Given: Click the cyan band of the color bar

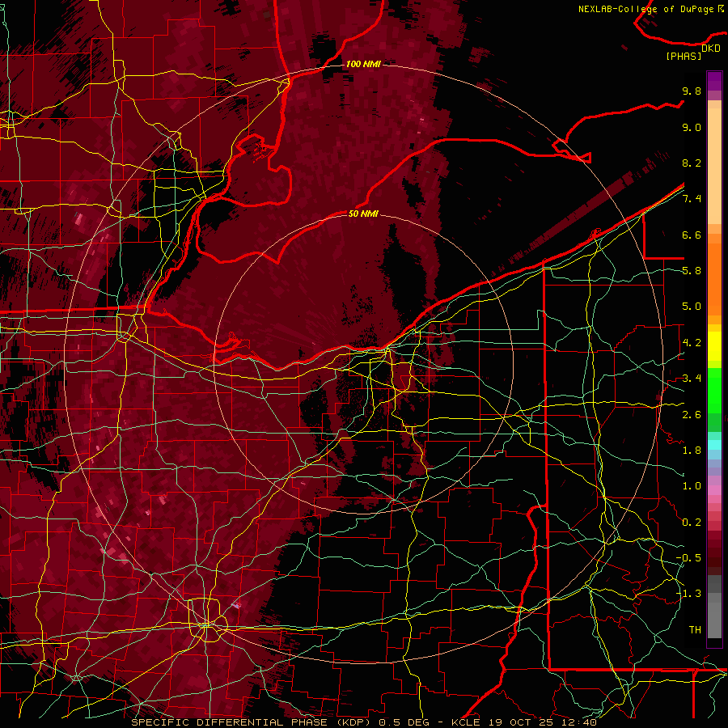Looking at the screenshot, I should 714,445.
